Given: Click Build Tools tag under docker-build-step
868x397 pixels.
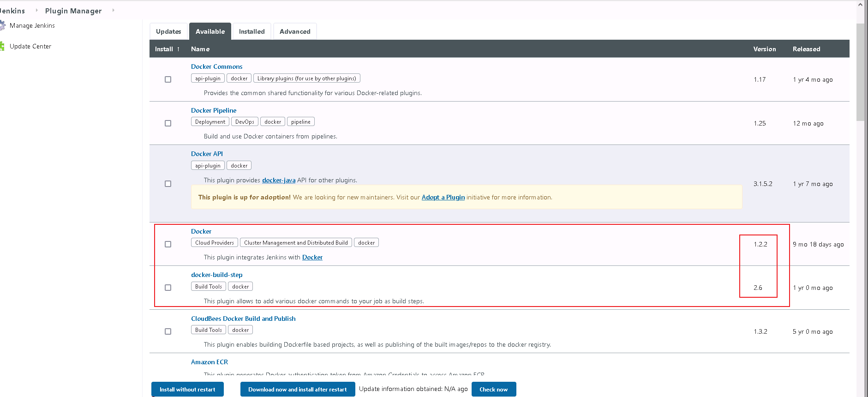Looking at the screenshot, I should click(209, 287).
